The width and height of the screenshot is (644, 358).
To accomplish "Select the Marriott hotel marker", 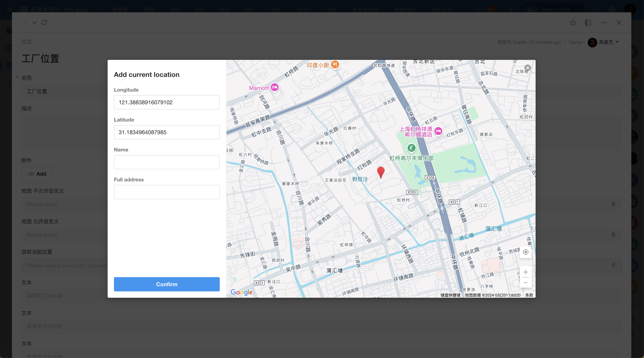I will point(275,88).
